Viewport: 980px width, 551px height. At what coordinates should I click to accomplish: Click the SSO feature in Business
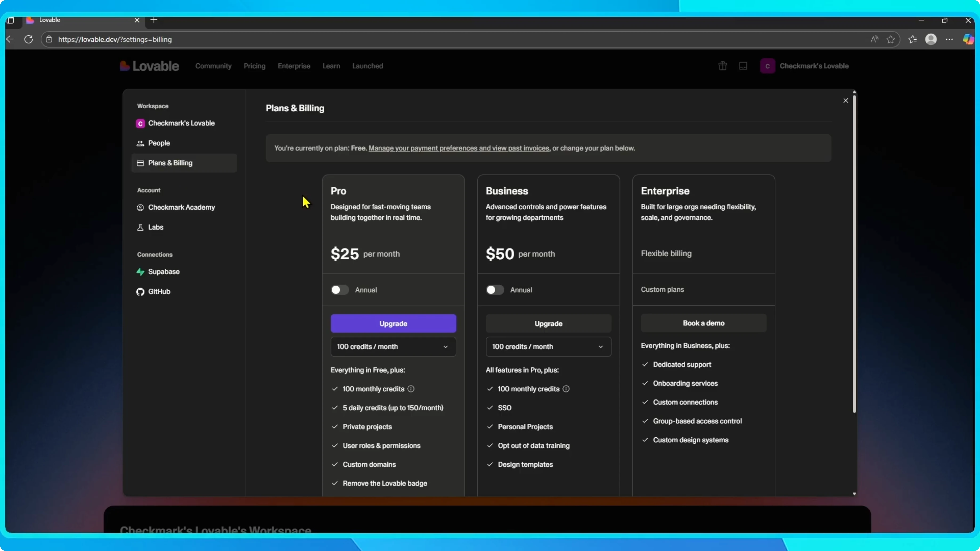504,408
